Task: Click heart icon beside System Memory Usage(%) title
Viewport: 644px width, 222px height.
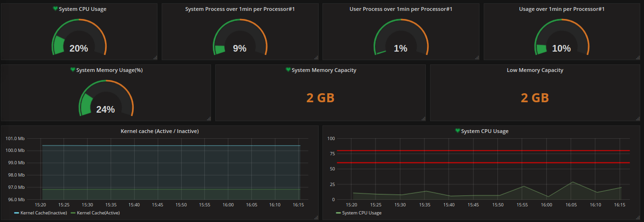Action: [73, 70]
